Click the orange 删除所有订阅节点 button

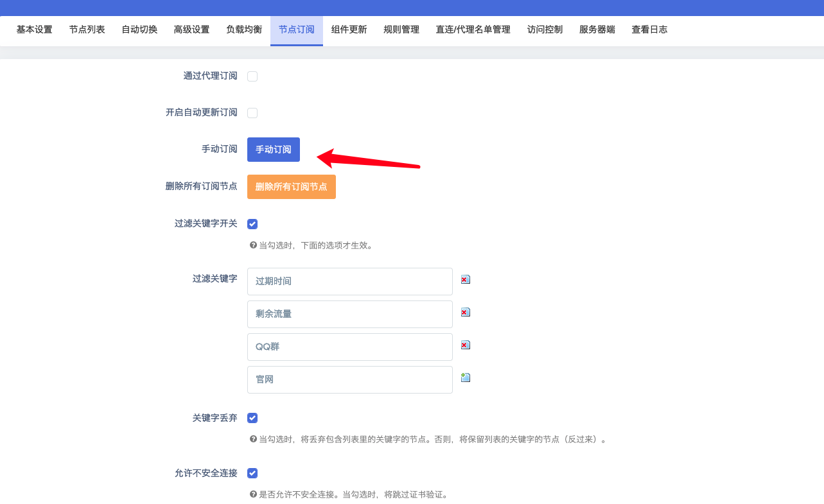(292, 187)
